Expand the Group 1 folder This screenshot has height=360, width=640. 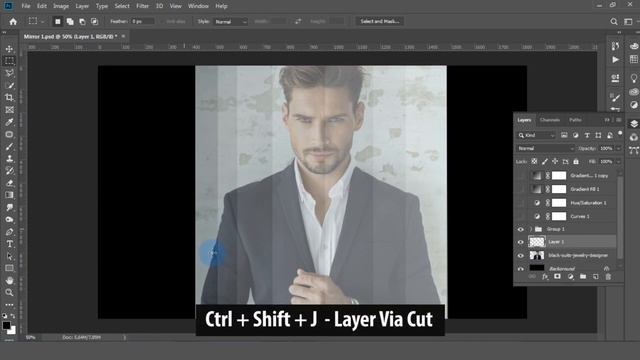point(531,229)
